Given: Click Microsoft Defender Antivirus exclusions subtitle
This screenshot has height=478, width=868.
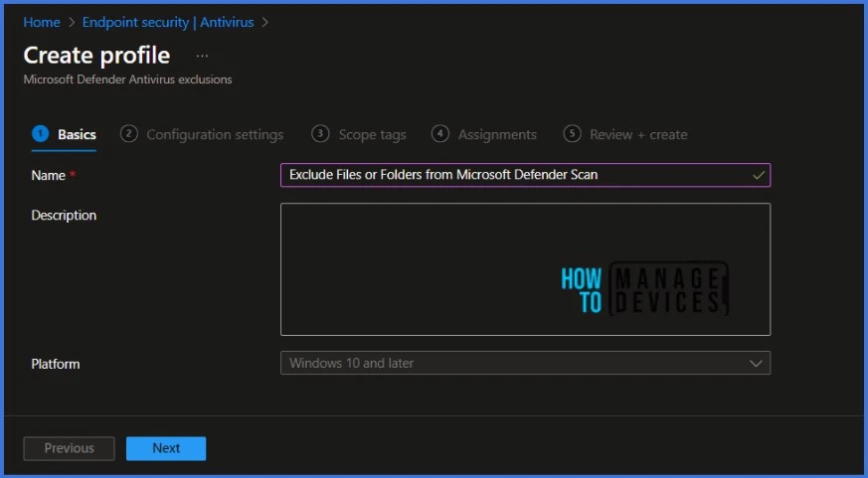Looking at the screenshot, I should point(128,80).
